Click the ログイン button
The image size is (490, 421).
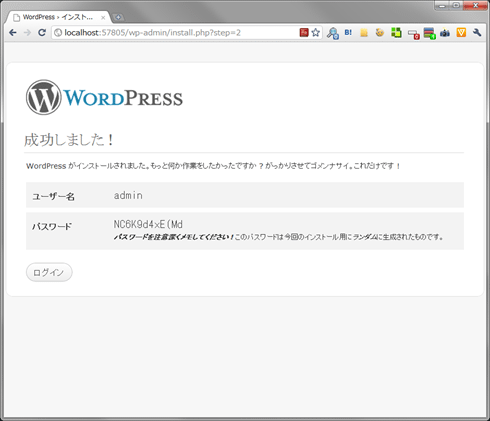coord(49,272)
